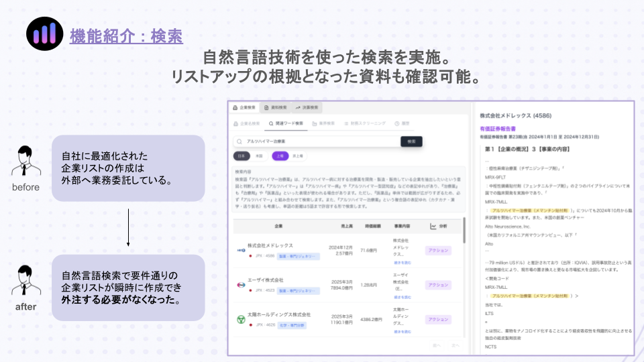Click the purple bar-chart app logo
This screenshot has width=644, height=362.
[44, 34]
